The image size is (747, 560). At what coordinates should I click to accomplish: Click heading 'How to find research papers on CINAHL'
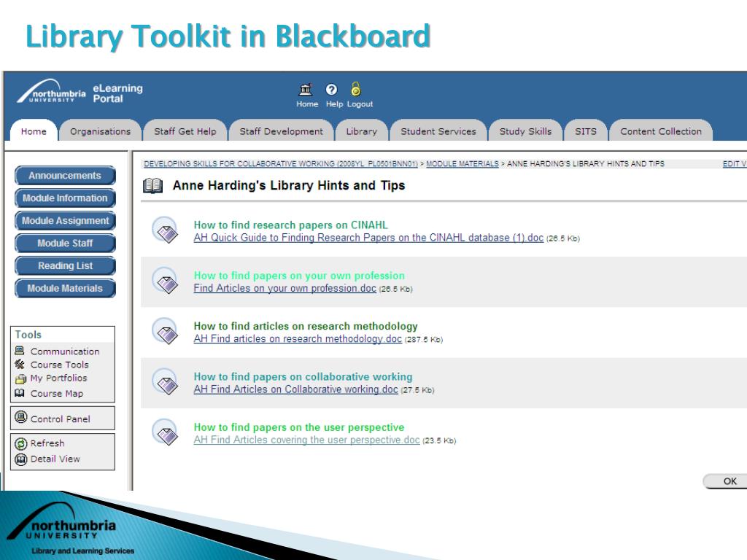click(290, 225)
